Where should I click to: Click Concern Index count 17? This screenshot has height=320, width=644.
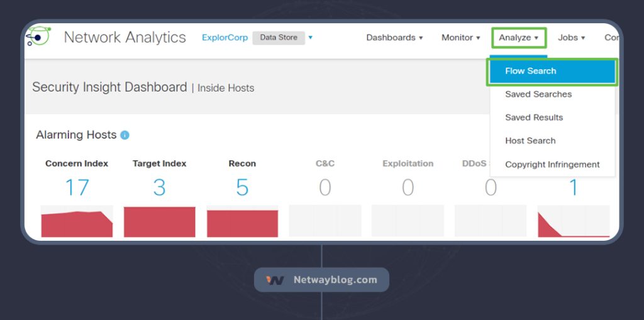coord(77,187)
